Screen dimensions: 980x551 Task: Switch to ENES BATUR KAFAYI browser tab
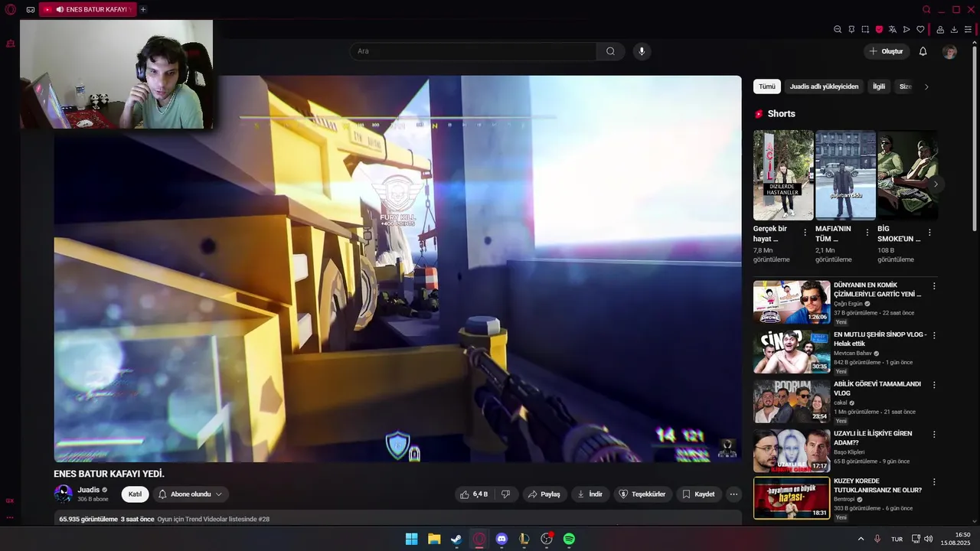87,10
